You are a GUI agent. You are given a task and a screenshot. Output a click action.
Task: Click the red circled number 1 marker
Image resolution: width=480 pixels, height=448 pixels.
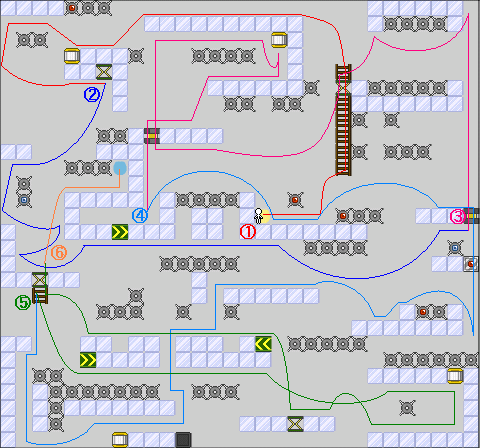tap(248, 232)
